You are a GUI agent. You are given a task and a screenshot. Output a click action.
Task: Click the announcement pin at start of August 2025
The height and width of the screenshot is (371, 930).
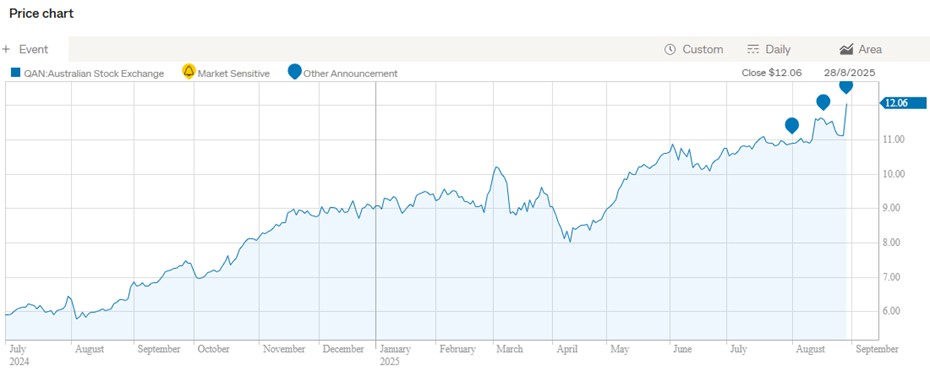coord(792,125)
